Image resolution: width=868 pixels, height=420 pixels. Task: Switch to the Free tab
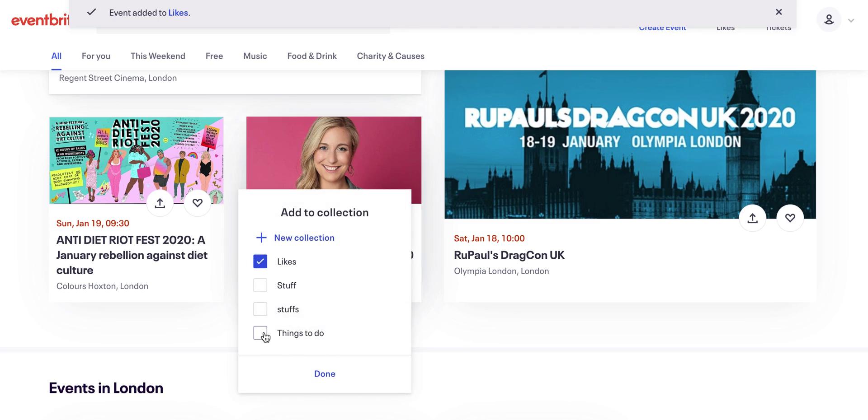[214, 56]
